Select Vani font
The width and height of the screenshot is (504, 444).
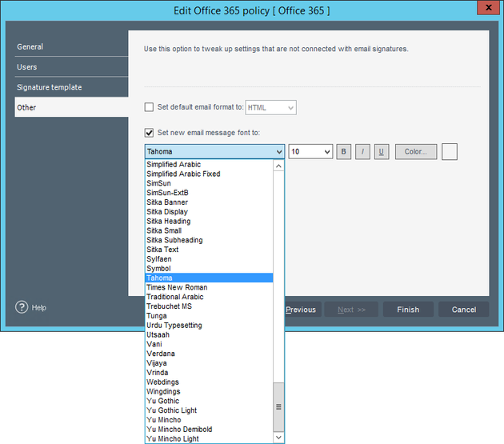[x=209, y=344]
